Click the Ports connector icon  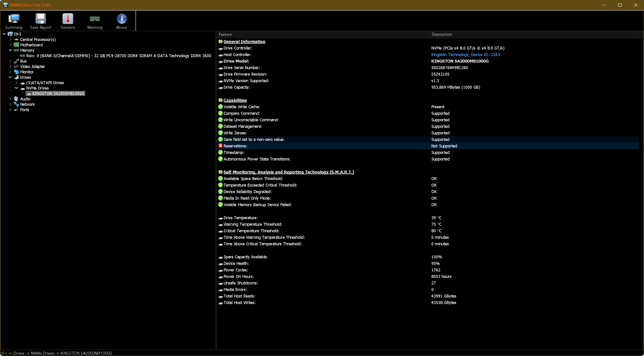click(16, 110)
